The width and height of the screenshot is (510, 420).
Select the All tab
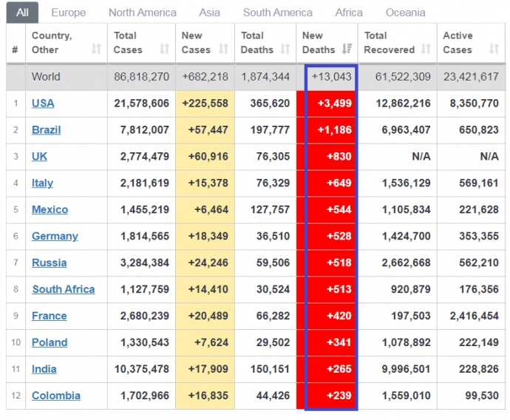pyautogui.click(x=23, y=13)
